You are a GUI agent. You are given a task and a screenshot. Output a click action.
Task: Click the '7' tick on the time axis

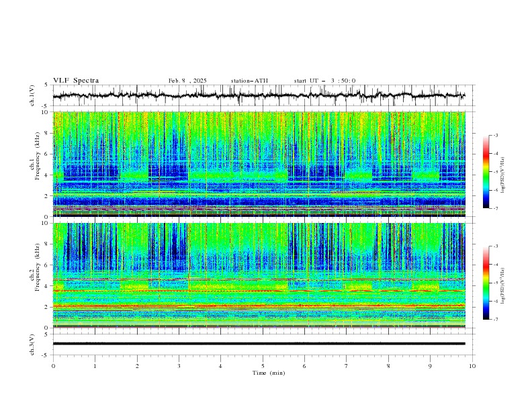347,366
